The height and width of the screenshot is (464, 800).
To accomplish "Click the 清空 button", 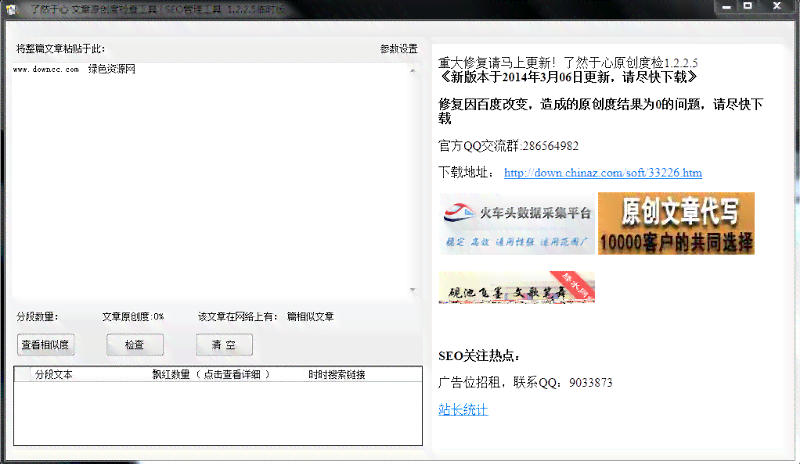I will 224,345.
